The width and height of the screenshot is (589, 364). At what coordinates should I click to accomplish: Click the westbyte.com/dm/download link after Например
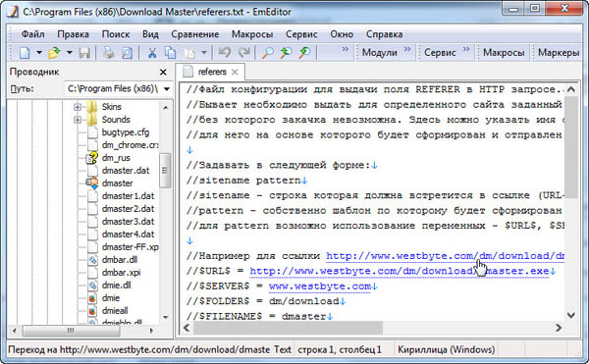(x=445, y=256)
